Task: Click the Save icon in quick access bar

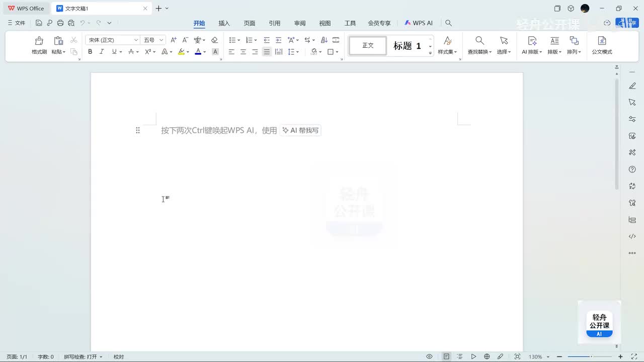Action: pyautogui.click(x=39, y=23)
